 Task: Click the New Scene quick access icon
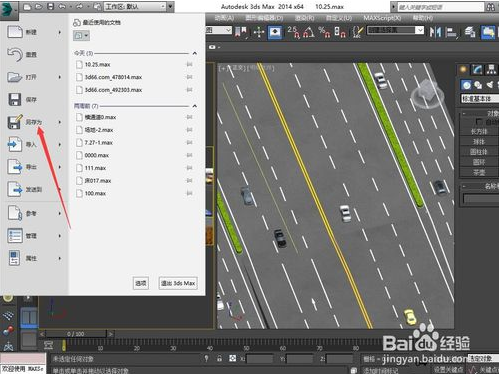click(27, 7)
